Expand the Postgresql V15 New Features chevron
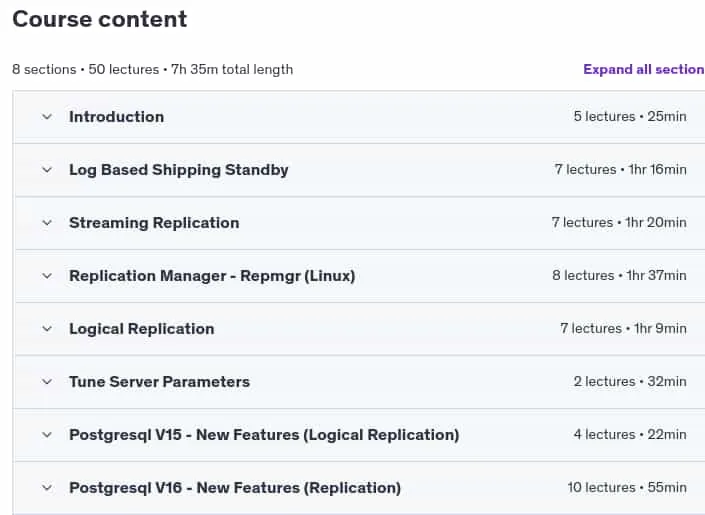The height and width of the screenshot is (515, 705). click(x=47, y=435)
